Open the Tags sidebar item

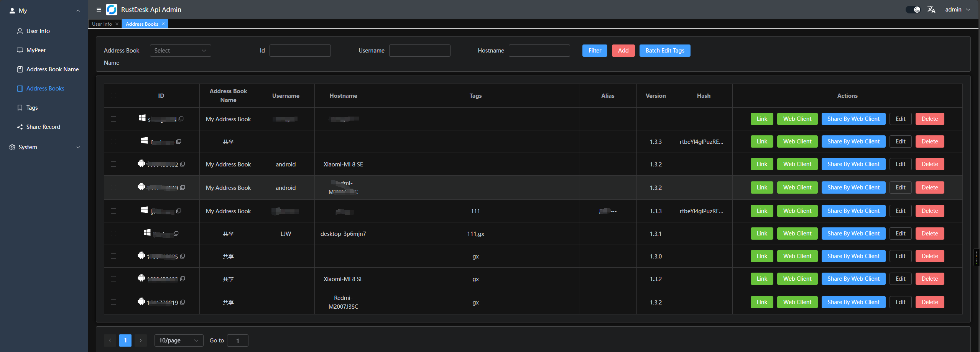[x=32, y=107]
